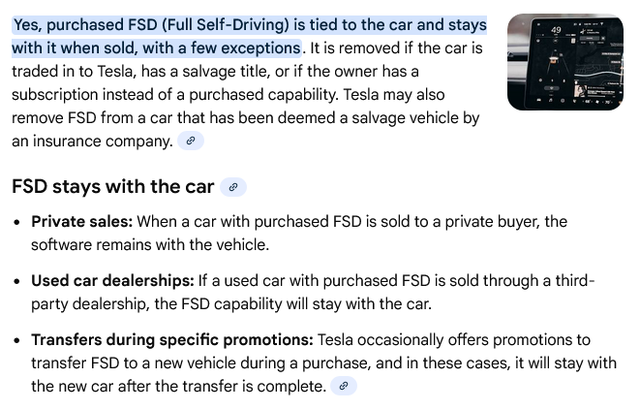Image resolution: width=640 pixels, height=410 pixels.
Task: Select the bold "Private sales:" label
Action: 81,221
